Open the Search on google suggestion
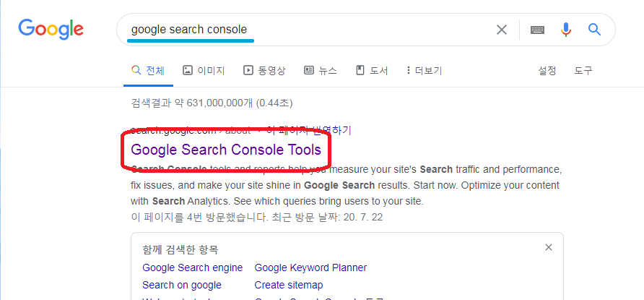 tap(182, 285)
